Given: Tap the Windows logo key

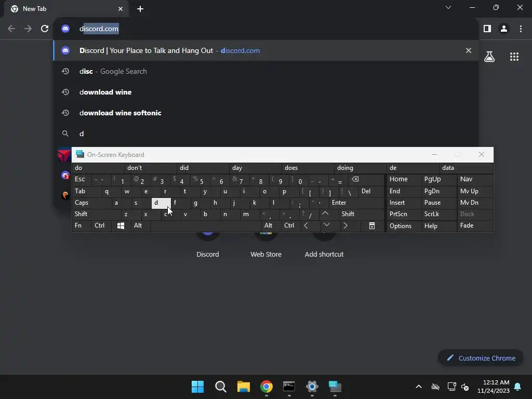Looking at the screenshot, I should pyautogui.click(x=121, y=225).
